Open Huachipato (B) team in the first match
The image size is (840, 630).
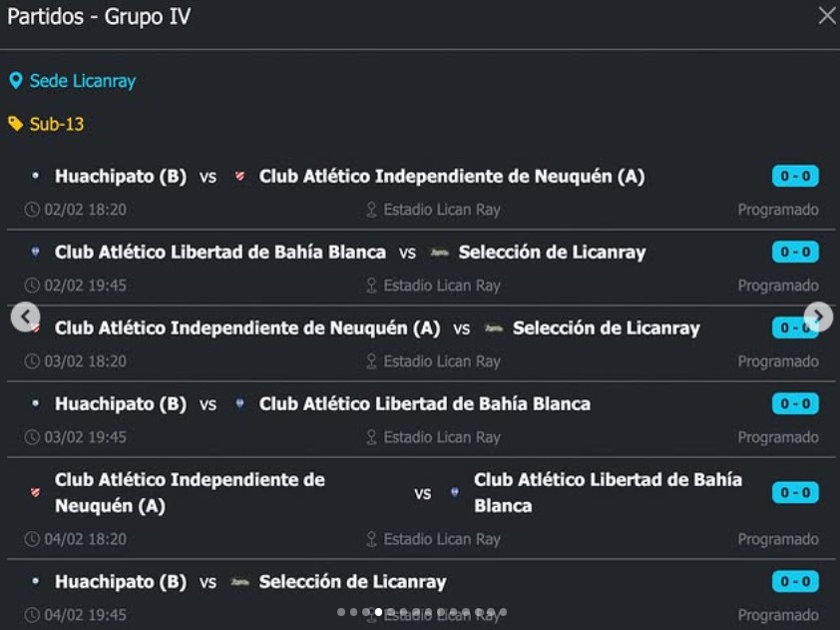(x=120, y=177)
